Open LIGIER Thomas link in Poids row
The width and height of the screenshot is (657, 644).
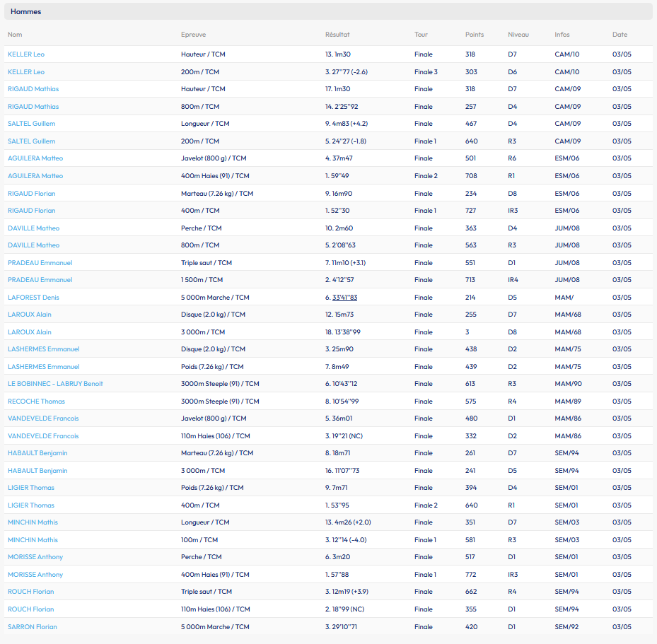31,488
